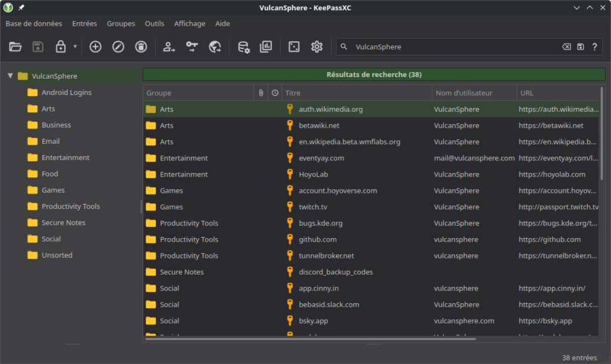Open the Base de données menu
Image resolution: width=611 pixels, height=364 pixels.
[34, 23]
